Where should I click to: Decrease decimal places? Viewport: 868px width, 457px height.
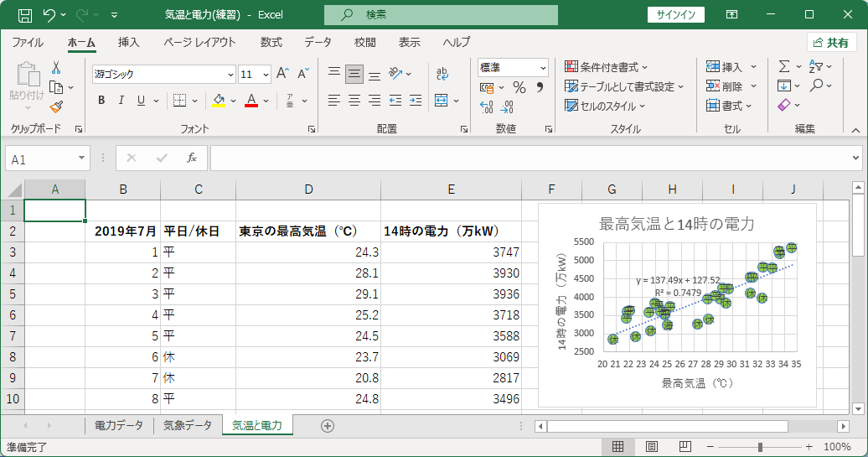click(507, 106)
